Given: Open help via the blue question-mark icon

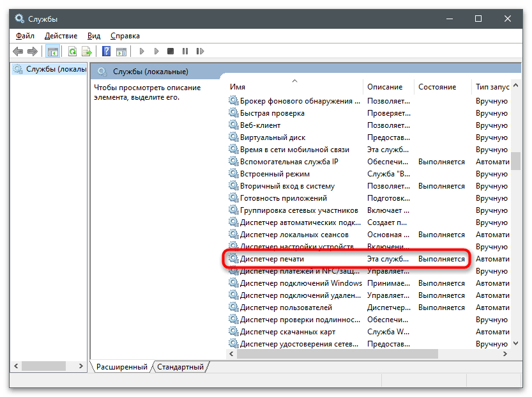Looking at the screenshot, I should (x=107, y=51).
